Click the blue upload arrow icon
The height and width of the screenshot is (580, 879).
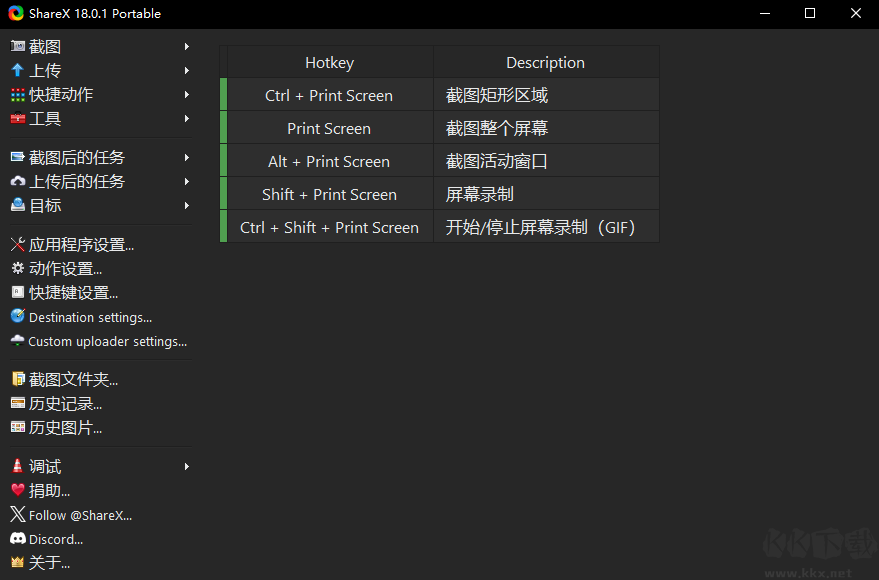[x=17, y=70]
